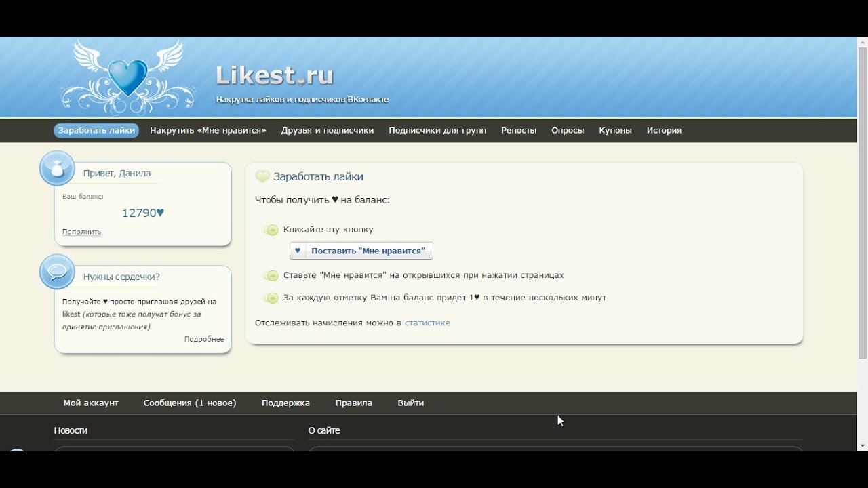This screenshot has height=488, width=868.
Task: Open the Опросы menu item
Action: pyautogui.click(x=568, y=131)
